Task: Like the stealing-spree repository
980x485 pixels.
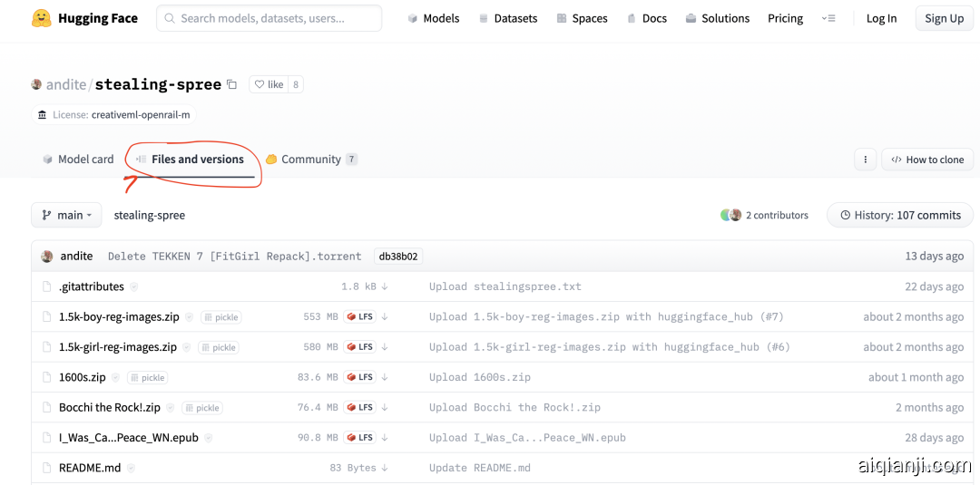Action: click(269, 84)
